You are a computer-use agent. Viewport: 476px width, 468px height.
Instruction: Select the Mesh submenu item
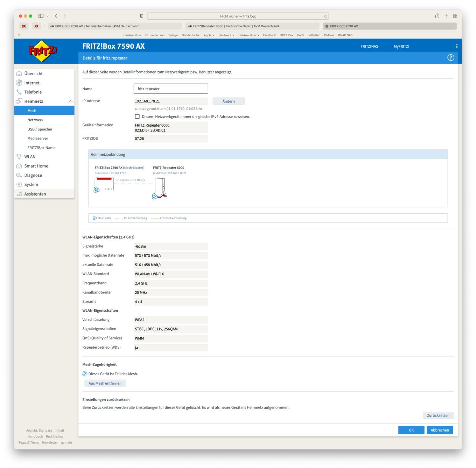point(44,111)
